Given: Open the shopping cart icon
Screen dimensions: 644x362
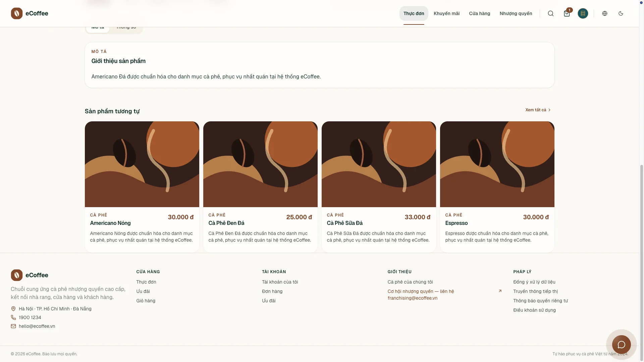Looking at the screenshot, I should [x=567, y=13].
